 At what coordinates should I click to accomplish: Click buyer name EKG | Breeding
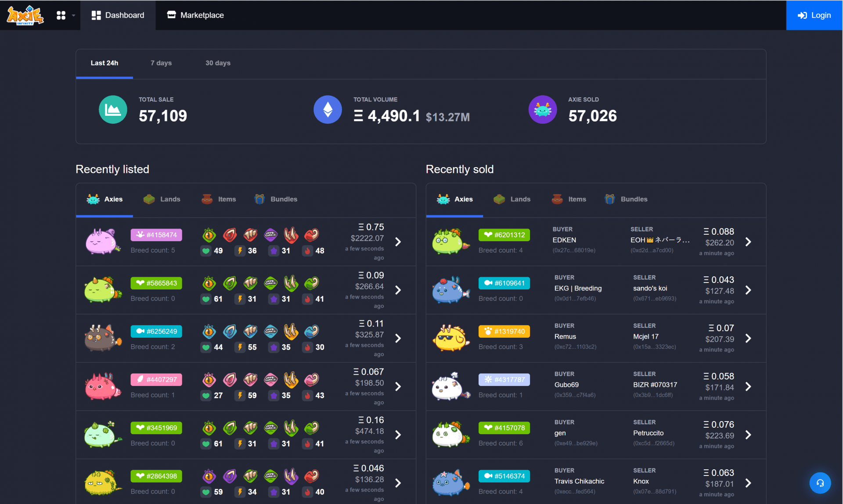point(578,289)
